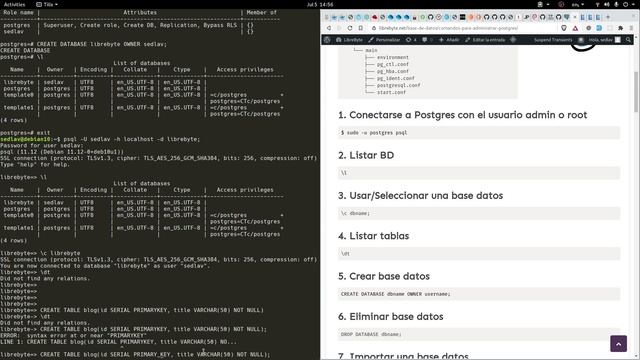Click the code block \c dbname;
This screenshot has width=640, height=360.
[x=479, y=213]
